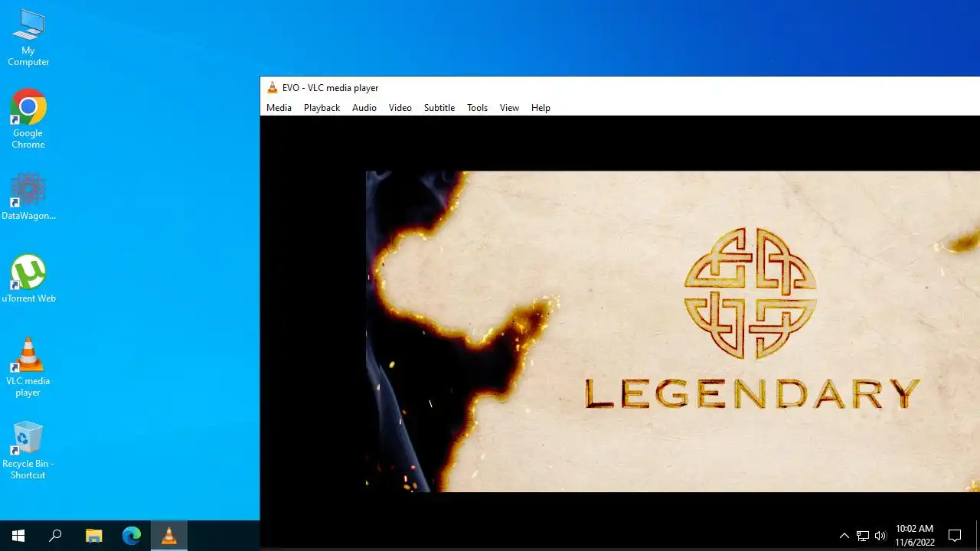Select the Google Chrome desktop shortcut

(x=28, y=119)
